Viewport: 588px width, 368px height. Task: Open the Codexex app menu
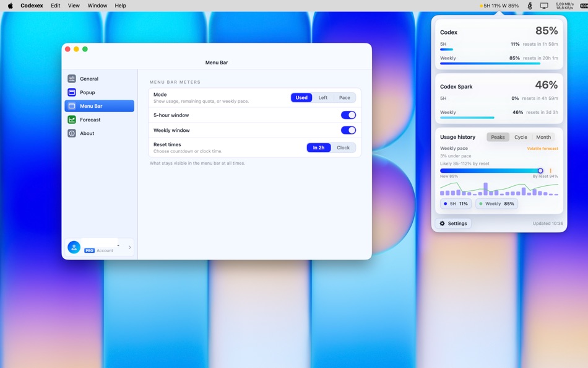coord(32,6)
